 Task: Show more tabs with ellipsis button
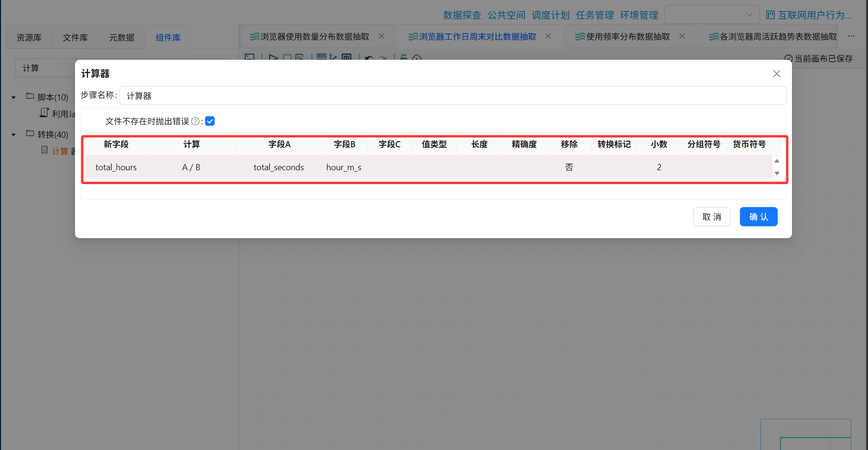851,36
